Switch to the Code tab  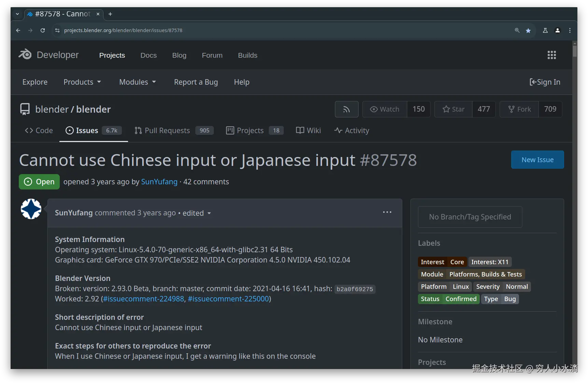point(39,130)
